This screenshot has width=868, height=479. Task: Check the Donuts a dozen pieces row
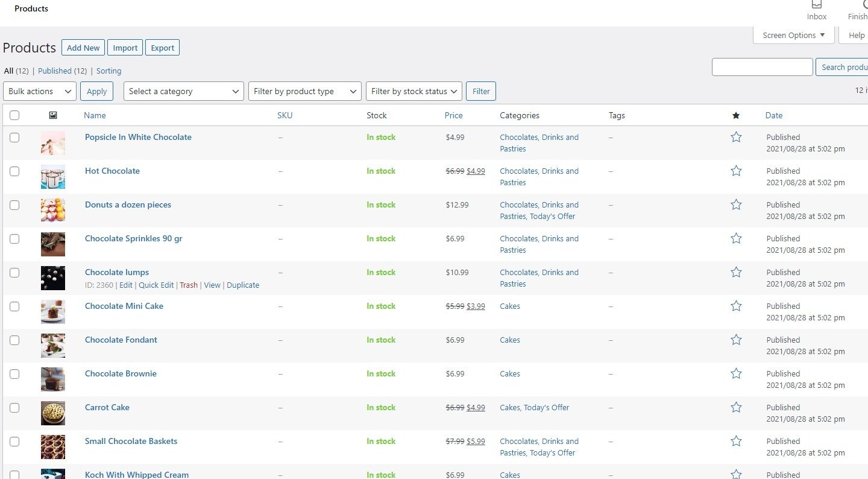14,205
